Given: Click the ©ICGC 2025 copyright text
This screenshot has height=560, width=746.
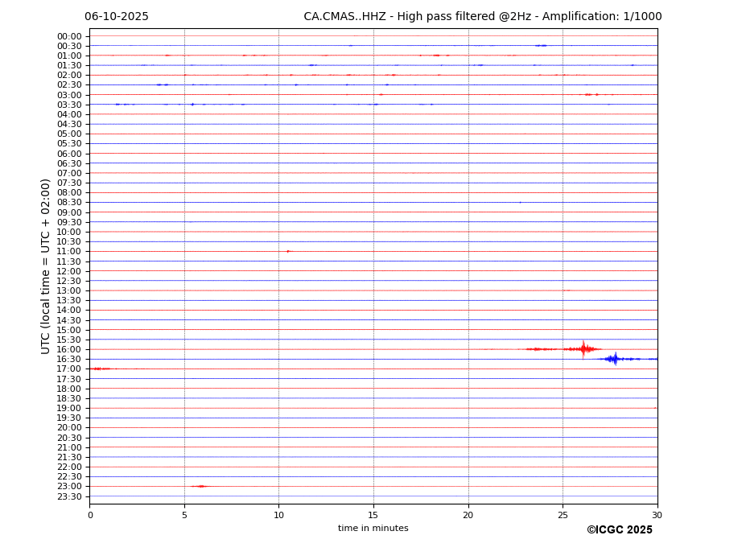Looking at the screenshot, I should [x=619, y=530].
